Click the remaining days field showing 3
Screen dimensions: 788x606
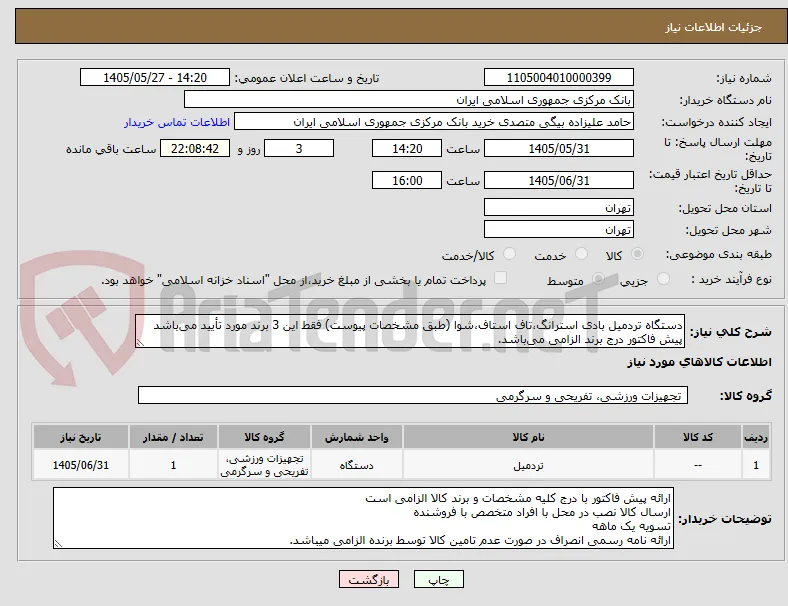(299, 149)
